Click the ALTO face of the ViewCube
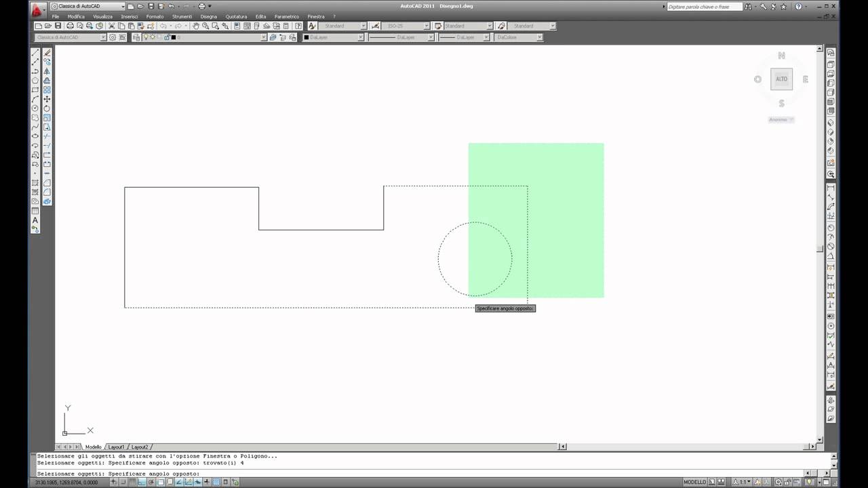Viewport: 868px width, 488px height. [782, 79]
